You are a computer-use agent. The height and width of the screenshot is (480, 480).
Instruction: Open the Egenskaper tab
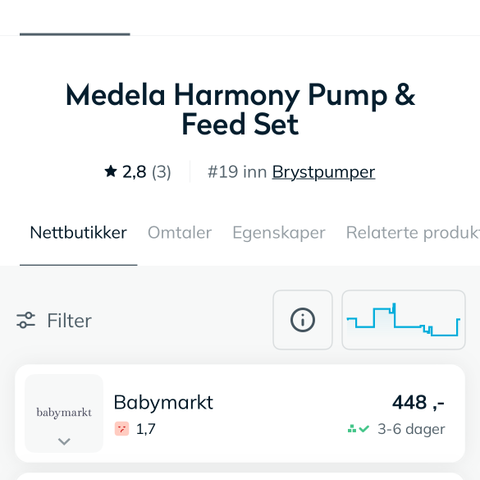[x=279, y=232]
